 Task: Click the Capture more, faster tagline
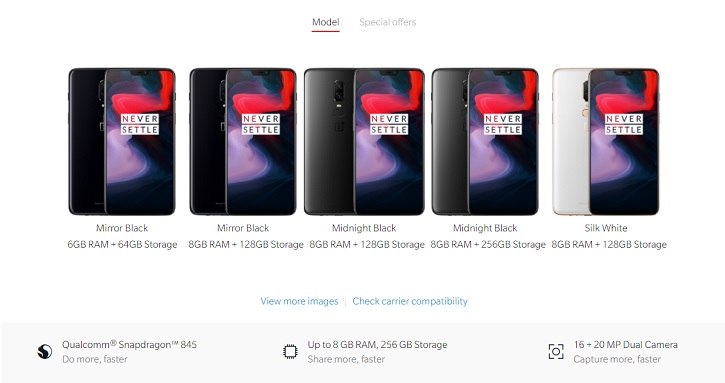(x=617, y=359)
